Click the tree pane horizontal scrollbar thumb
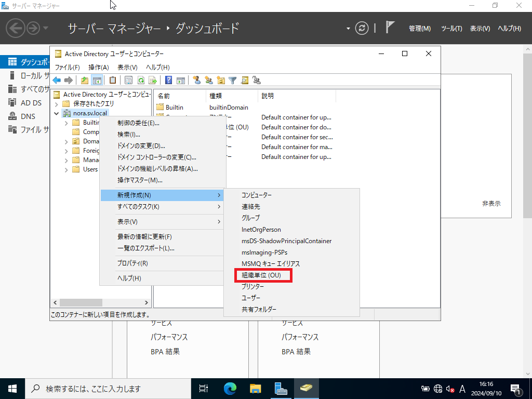Viewport: 532px width, 399px height. [81, 302]
